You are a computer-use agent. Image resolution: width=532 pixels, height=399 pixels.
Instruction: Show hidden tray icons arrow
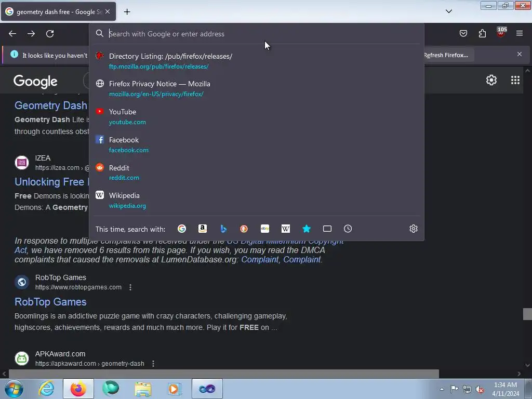(x=442, y=389)
